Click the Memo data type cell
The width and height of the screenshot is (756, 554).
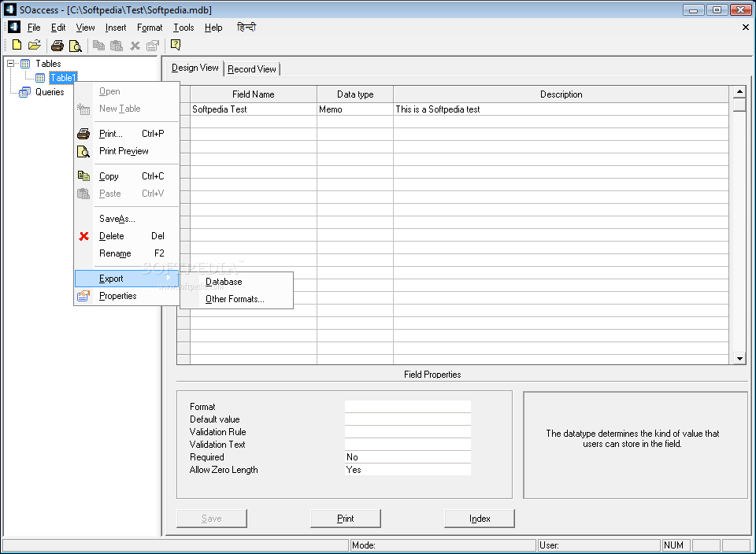pyautogui.click(x=355, y=109)
